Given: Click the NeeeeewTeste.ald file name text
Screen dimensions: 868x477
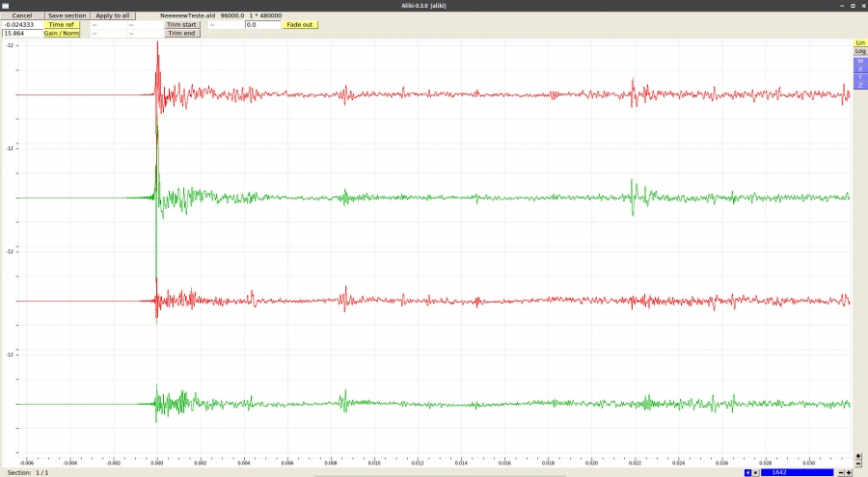Looking at the screenshot, I should click(x=188, y=15).
